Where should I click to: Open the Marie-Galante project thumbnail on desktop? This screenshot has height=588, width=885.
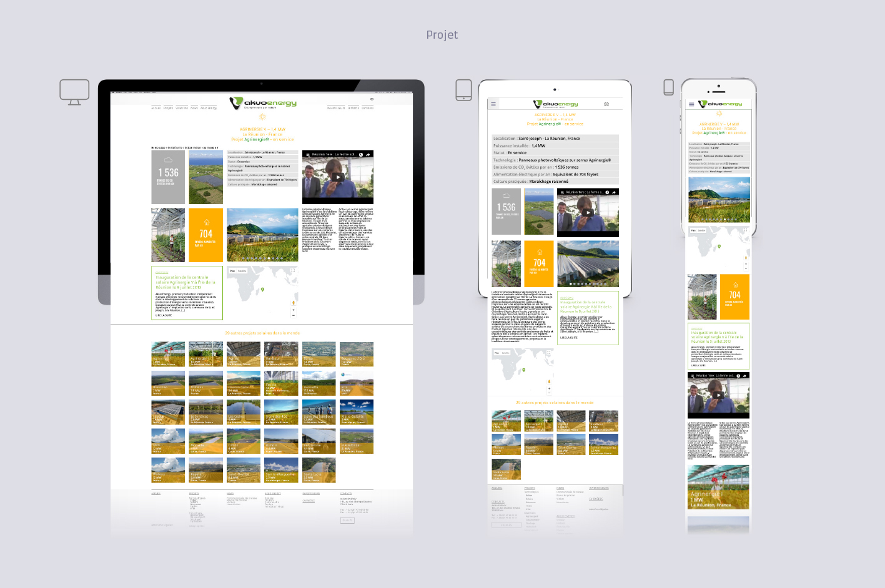click(x=357, y=413)
